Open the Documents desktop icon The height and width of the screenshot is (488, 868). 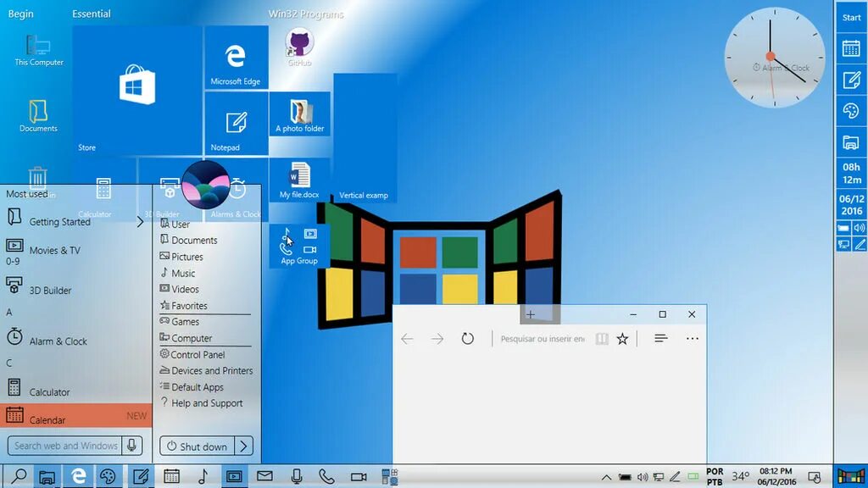pos(38,116)
